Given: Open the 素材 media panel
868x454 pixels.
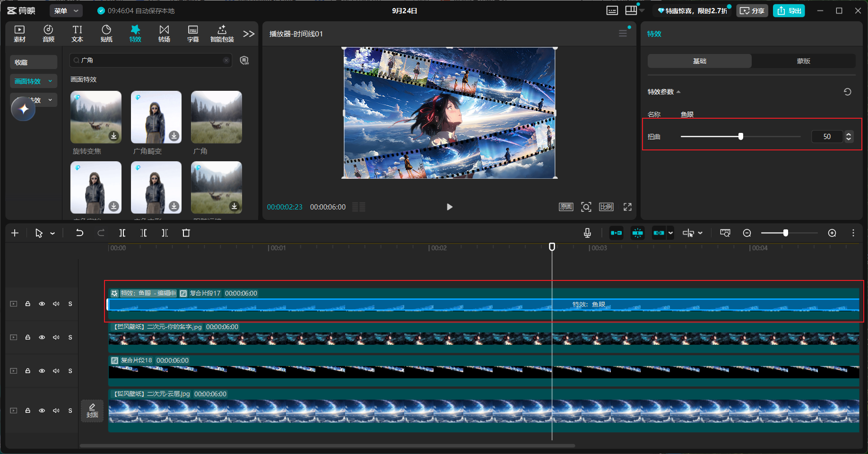Looking at the screenshot, I should coord(19,34).
